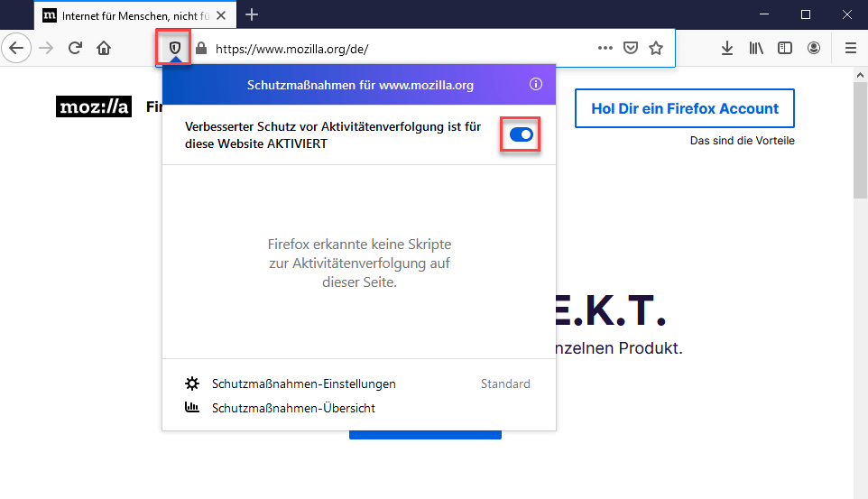The image size is (868, 499).
Task: Click the Standard protection level label
Action: point(505,383)
